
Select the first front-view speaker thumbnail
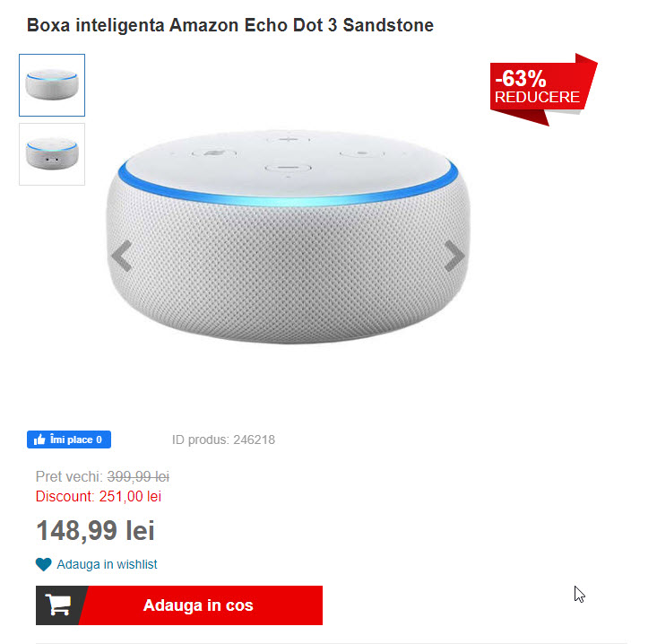pos(52,85)
